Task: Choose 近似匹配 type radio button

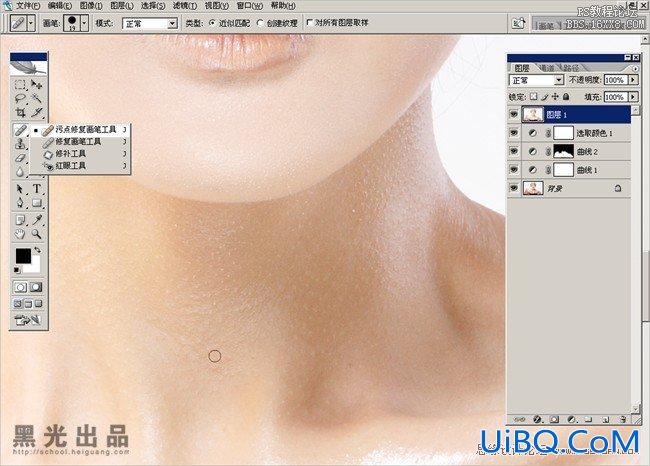Action: point(213,23)
